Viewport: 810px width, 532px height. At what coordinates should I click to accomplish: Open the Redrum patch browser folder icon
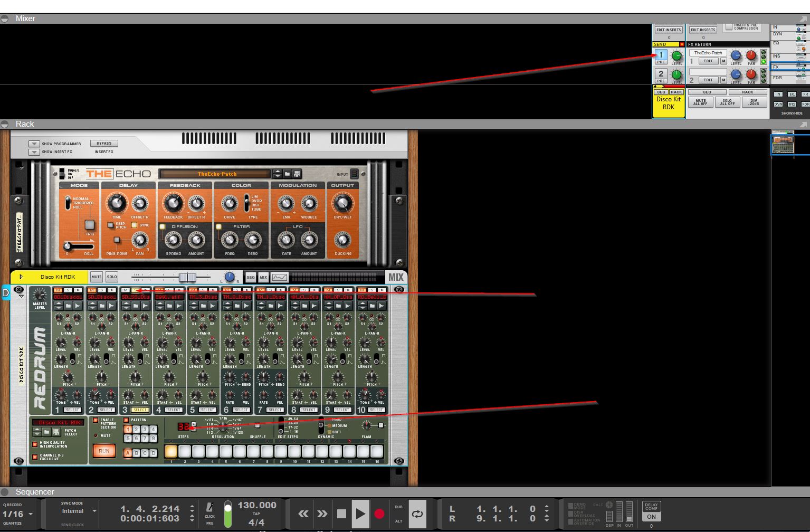pyautogui.click(x=47, y=432)
